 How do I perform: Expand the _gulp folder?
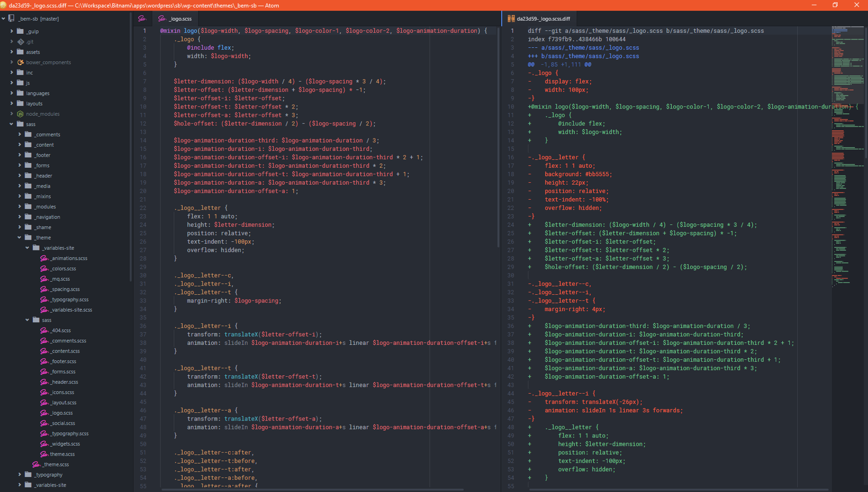point(12,31)
